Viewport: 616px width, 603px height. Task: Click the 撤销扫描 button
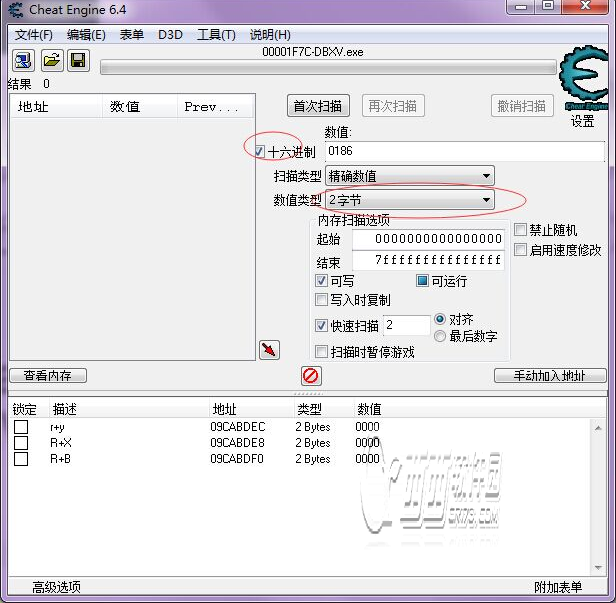point(522,106)
